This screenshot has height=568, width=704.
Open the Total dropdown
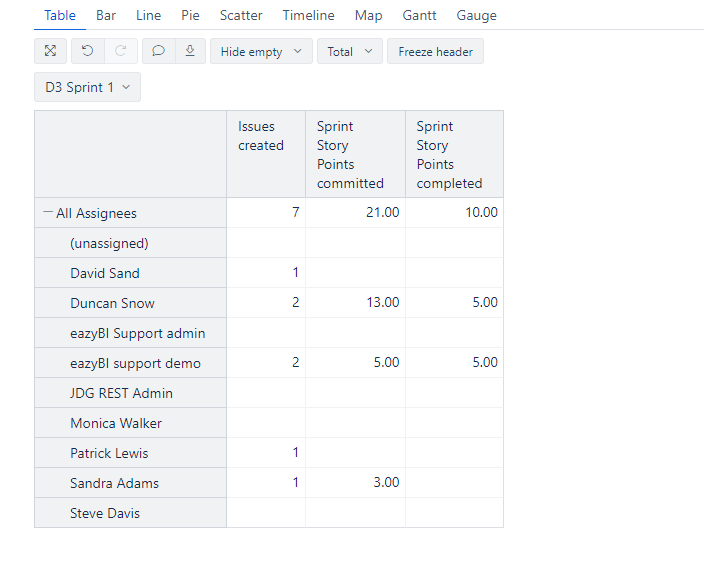[x=350, y=51]
